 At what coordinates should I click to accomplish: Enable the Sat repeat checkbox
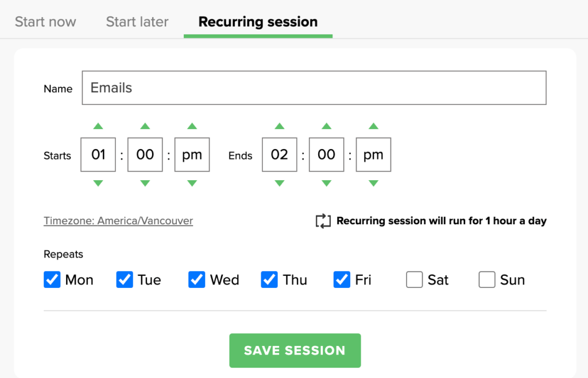click(415, 280)
